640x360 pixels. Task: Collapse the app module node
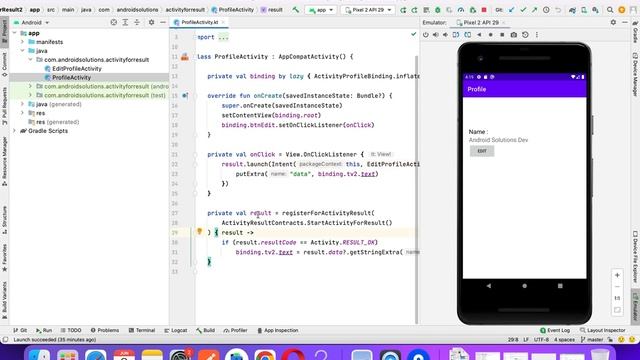pos(15,33)
